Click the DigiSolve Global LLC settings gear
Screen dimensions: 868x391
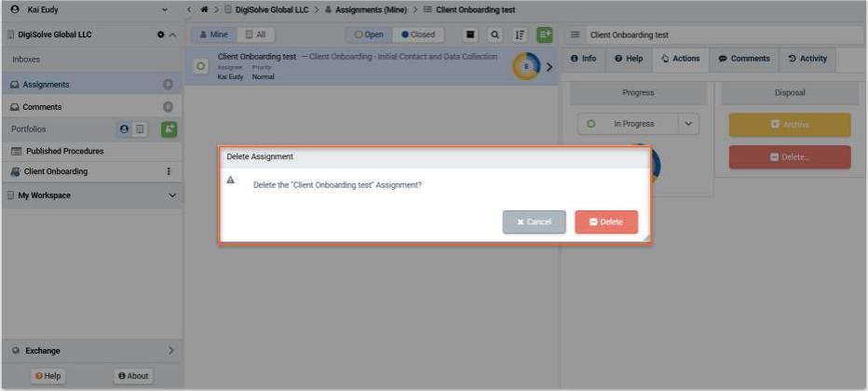(x=160, y=34)
